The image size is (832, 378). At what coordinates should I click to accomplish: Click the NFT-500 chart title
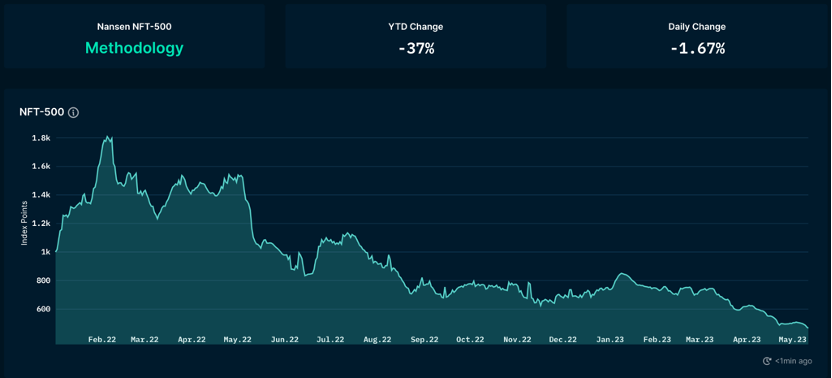42,113
